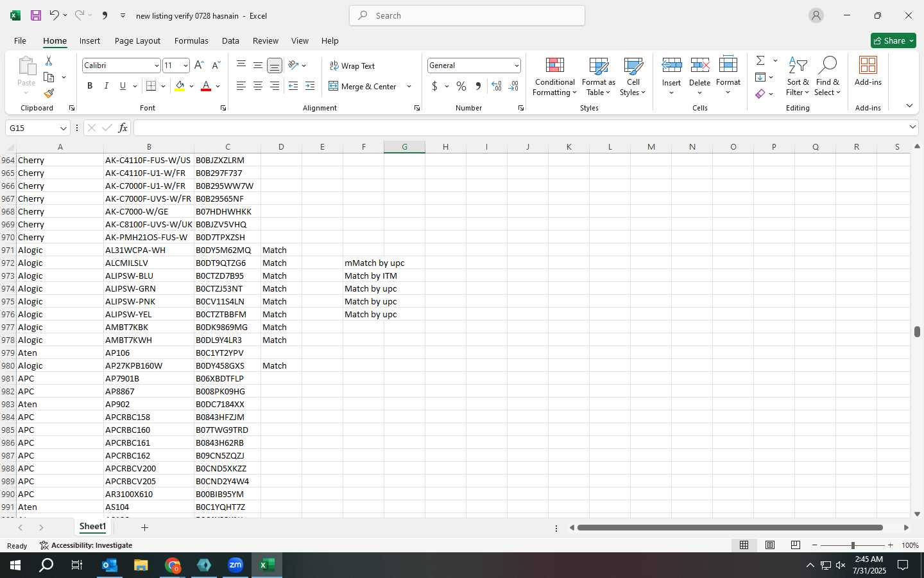Decrease the cell indent
The height and width of the screenshot is (578, 924).
293,86
